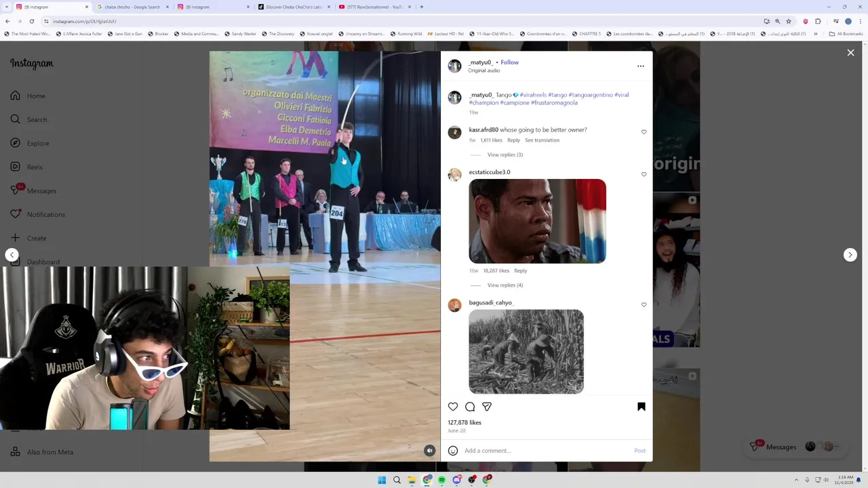Open the emoji picker for comments
Screen dimensions: 868x488
pyautogui.click(x=453, y=451)
